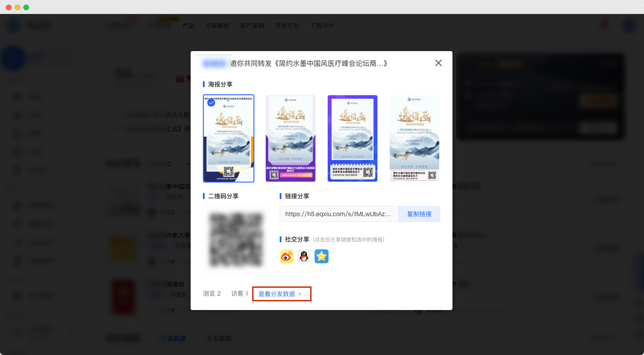
Task: Open 客户案例 in the top navigation
Action: click(x=252, y=26)
